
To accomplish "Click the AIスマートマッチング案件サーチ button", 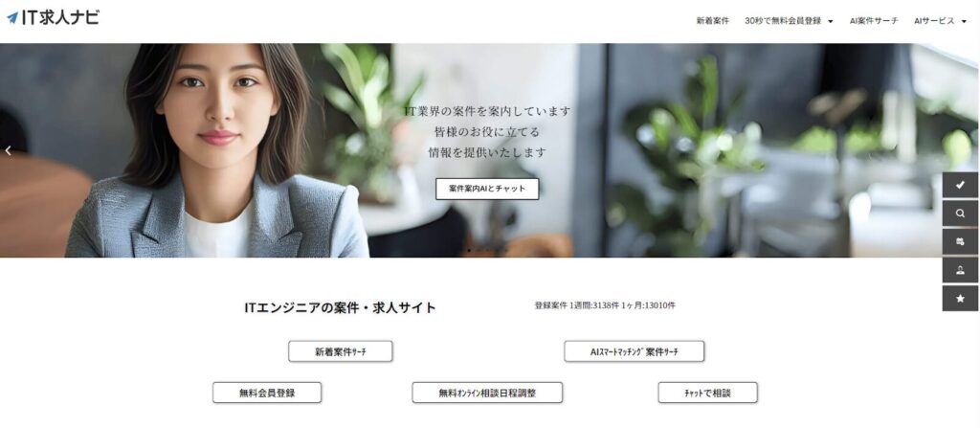I will (634, 351).
